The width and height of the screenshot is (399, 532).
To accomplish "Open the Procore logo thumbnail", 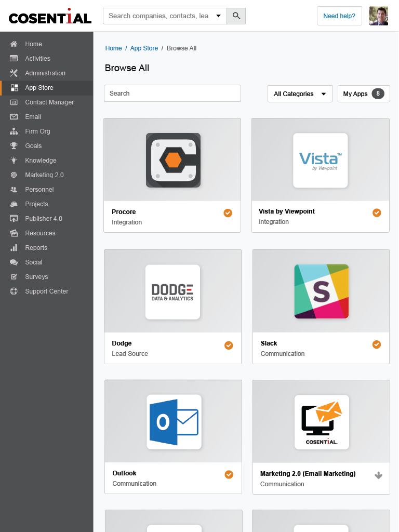I will (x=173, y=160).
